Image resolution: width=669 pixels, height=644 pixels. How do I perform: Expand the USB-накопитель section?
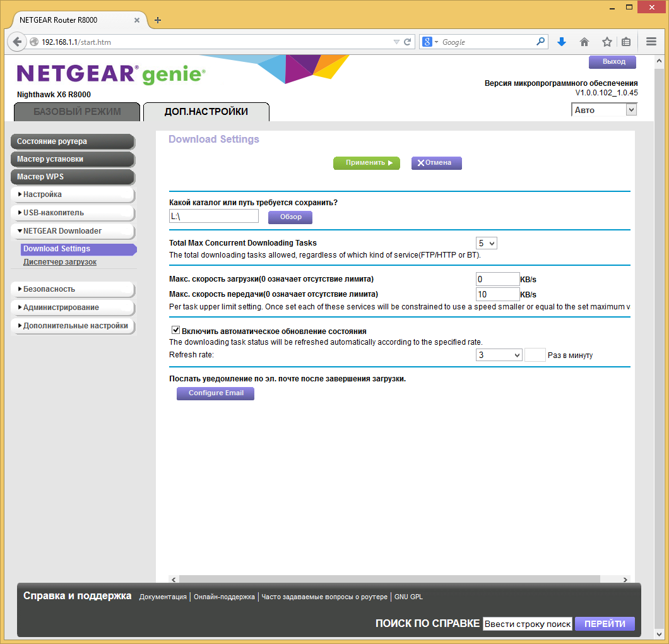coord(73,213)
